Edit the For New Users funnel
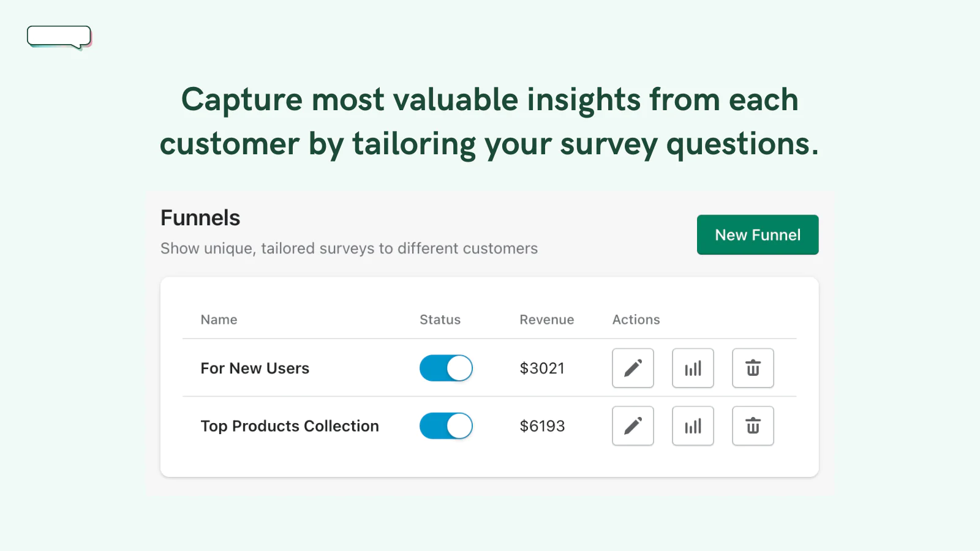 633,368
